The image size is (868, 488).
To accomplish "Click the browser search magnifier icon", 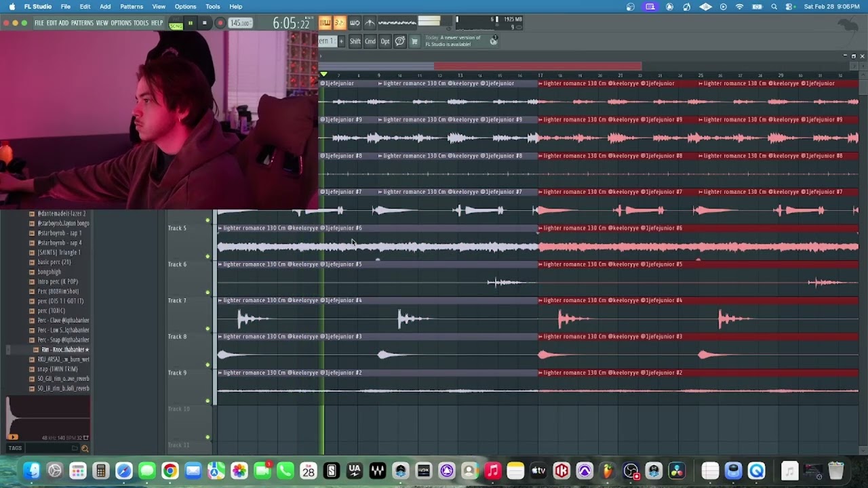I will [x=85, y=448].
